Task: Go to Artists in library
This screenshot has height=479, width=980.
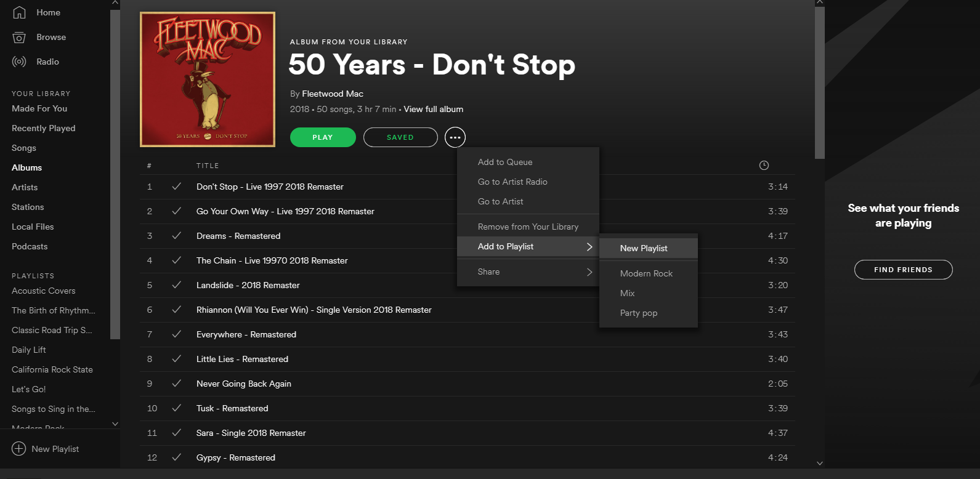Action: tap(25, 187)
